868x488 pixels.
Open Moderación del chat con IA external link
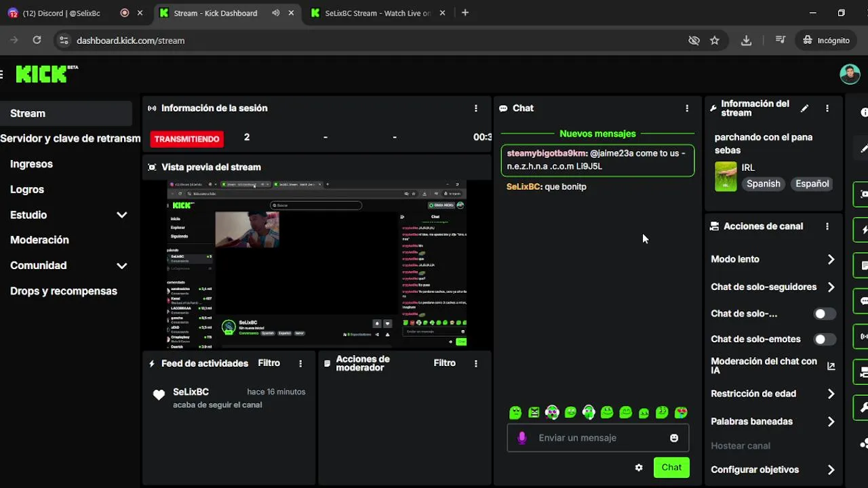[x=831, y=366]
